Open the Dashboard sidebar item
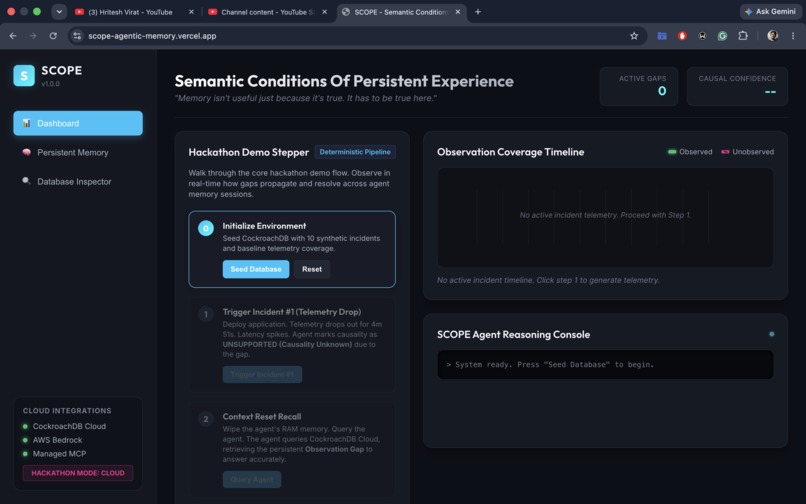Viewport: 806px width, 504px height. (78, 123)
